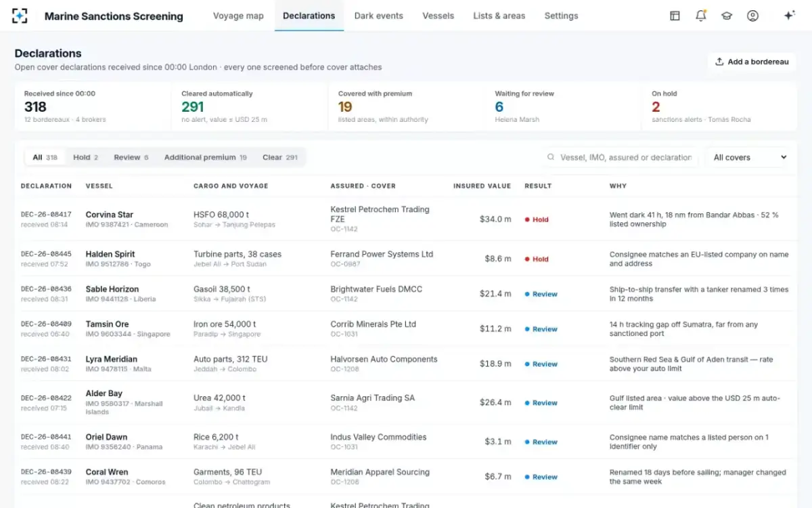
Task: Launch the sparkle AI assistant icon
Action: click(x=789, y=16)
